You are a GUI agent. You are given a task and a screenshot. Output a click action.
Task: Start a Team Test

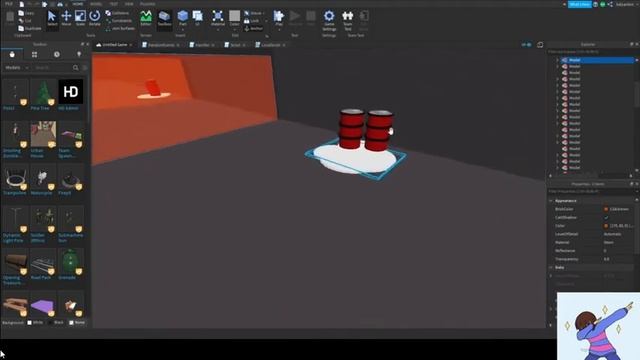348,20
